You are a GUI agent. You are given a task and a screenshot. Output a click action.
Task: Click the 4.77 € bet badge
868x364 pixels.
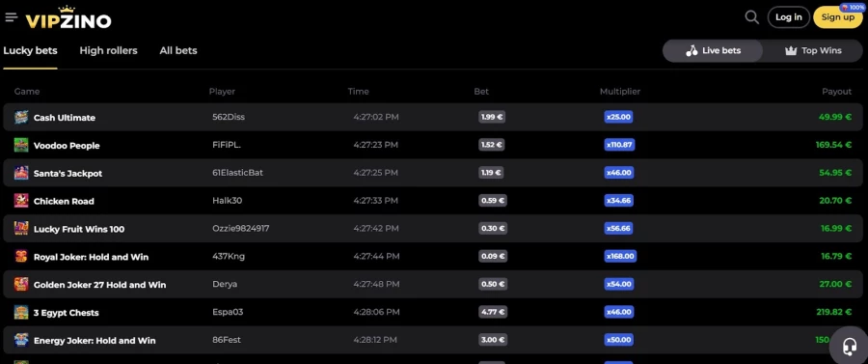coord(493,312)
